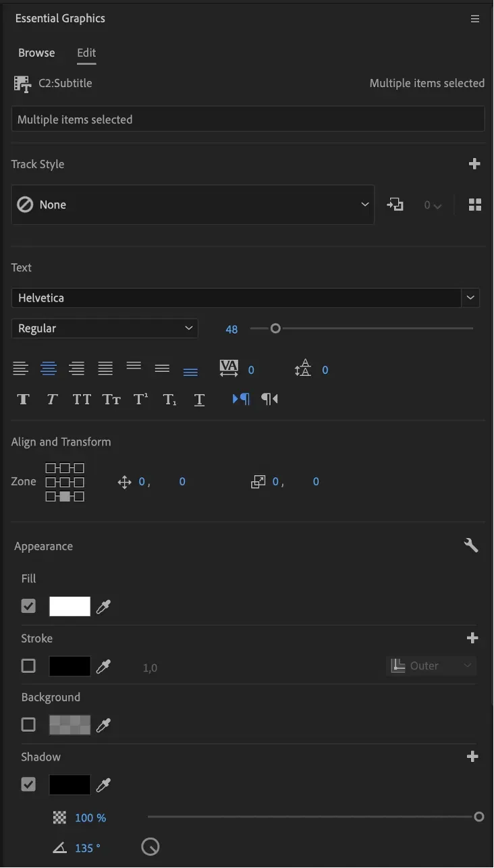The image size is (494, 868).
Task: Toggle underline
Action: point(199,399)
